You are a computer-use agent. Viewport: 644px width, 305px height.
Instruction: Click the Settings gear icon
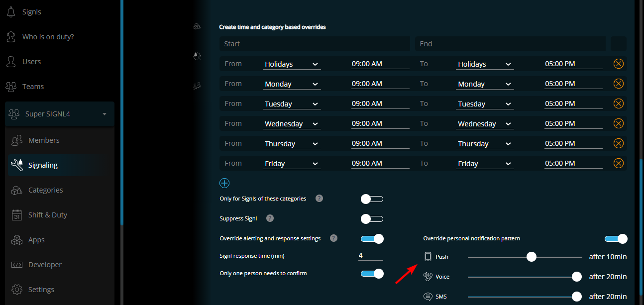[17, 290]
